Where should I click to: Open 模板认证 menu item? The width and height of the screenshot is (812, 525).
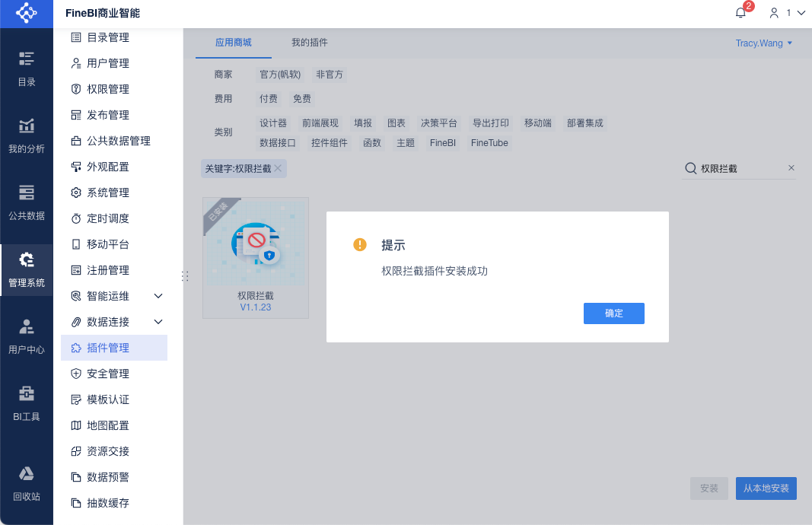(114, 399)
